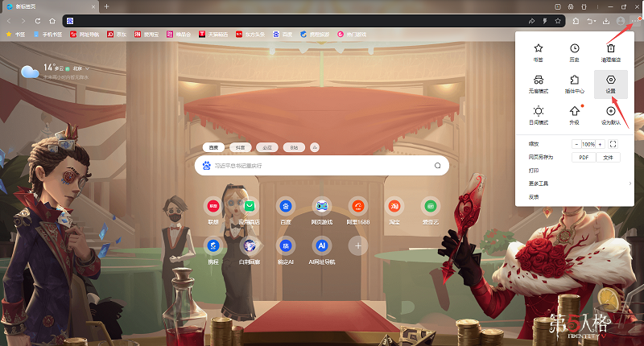Click the search box with Baidu paw
The width and height of the screenshot is (644, 346).
[x=321, y=166]
